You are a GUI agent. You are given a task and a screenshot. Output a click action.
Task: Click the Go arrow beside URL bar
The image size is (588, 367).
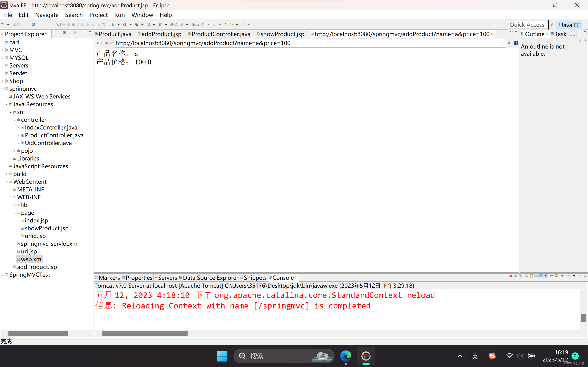tap(509, 43)
